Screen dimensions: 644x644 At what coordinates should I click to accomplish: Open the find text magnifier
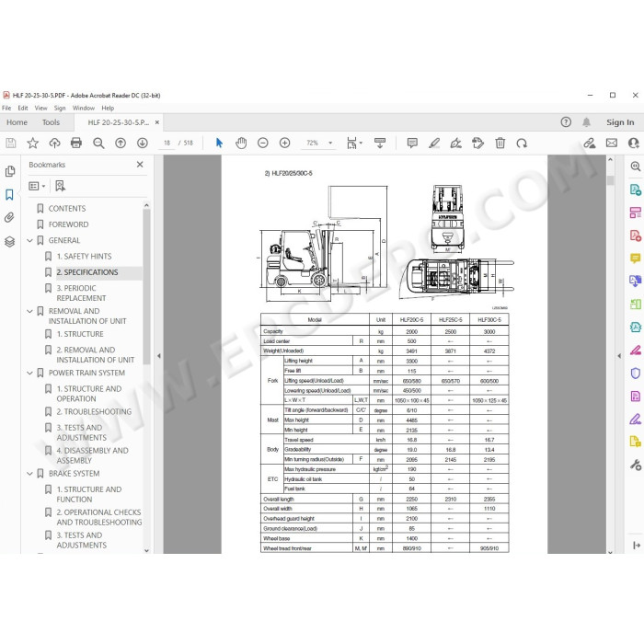coord(98,143)
